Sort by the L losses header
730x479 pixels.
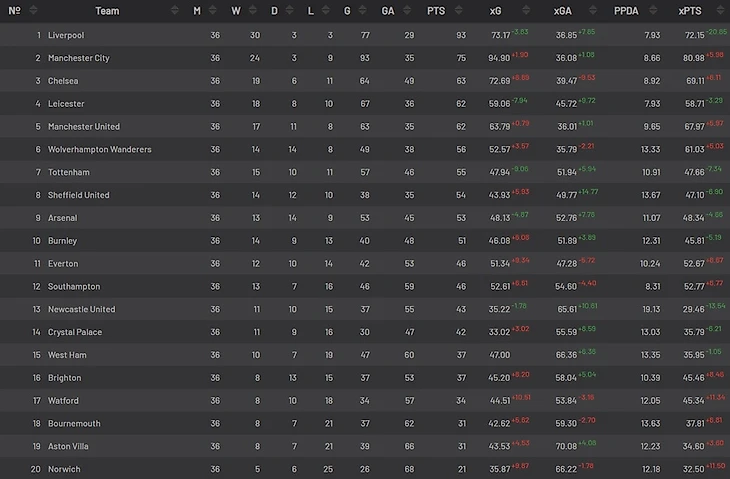[310, 11]
